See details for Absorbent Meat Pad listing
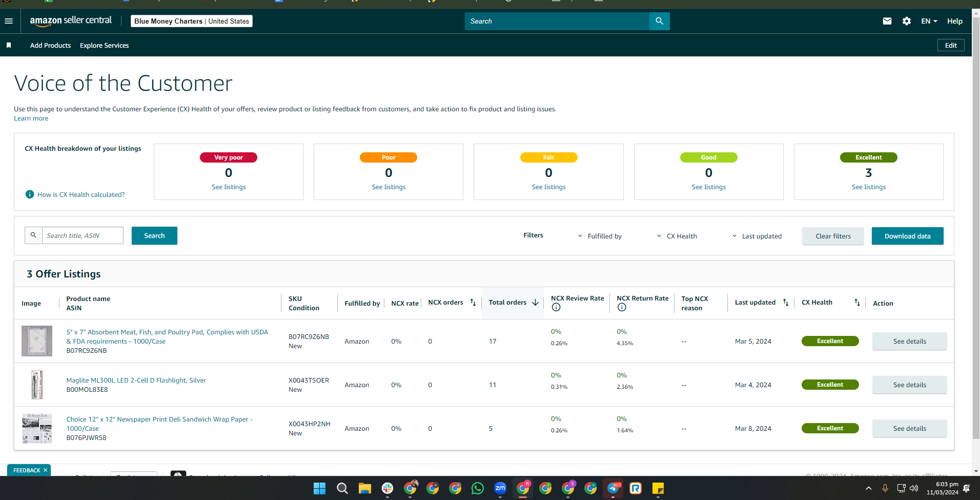The width and height of the screenshot is (980, 500). tap(909, 341)
